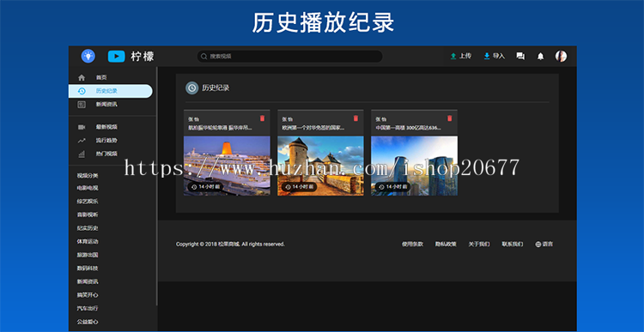This screenshot has width=644, height=332.
Task: Click the 导入 import button
Action: pyautogui.click(x=494, y=57)
